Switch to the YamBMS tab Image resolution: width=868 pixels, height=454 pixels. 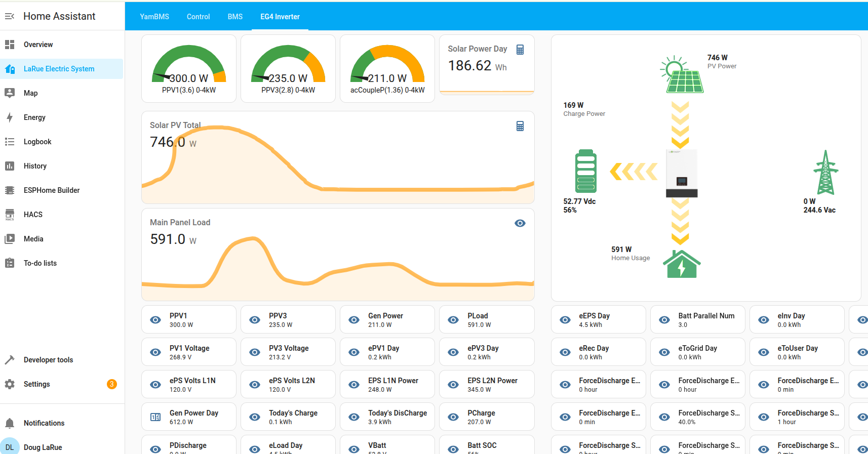(x=154, y=17)
